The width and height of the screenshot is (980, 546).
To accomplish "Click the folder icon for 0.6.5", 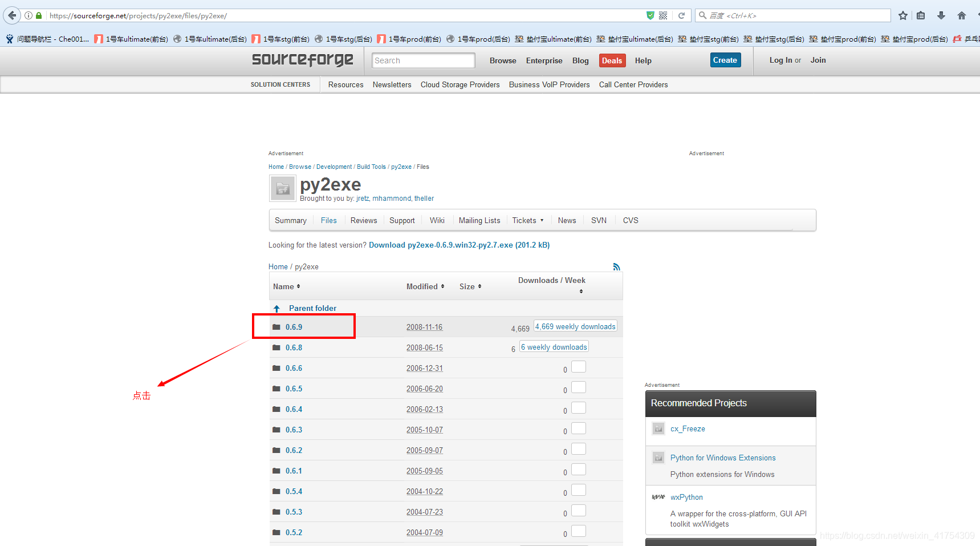I will click(x=276, y=389).
